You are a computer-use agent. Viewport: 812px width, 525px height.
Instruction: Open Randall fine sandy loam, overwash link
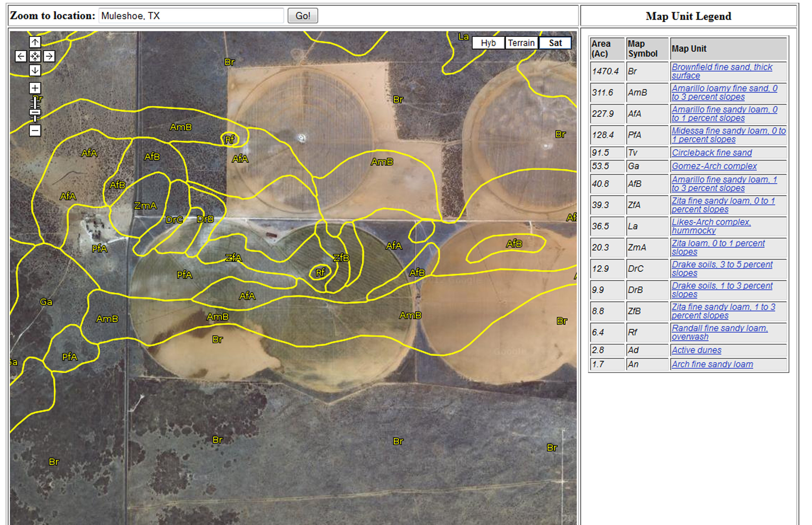click(719, 328)
